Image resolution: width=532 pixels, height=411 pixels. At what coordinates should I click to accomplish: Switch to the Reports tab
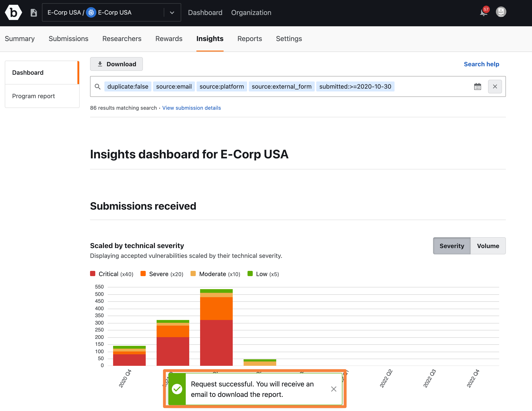point(250,39)
